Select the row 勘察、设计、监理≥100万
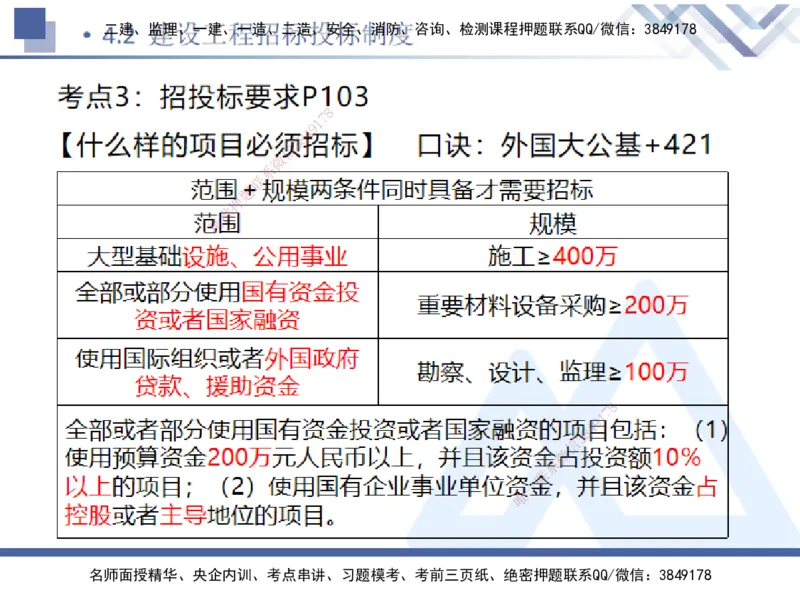Screen dimensions: 800x600 click(552, 371)
